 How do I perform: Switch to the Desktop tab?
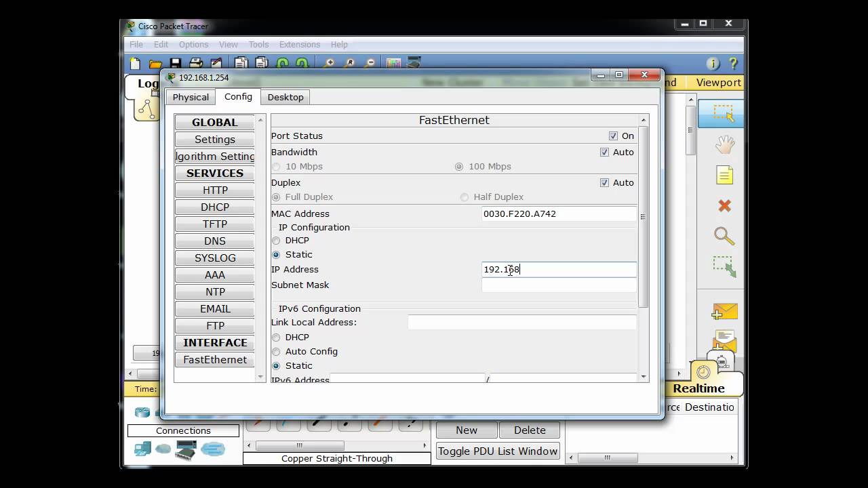[x=285, y=97]
